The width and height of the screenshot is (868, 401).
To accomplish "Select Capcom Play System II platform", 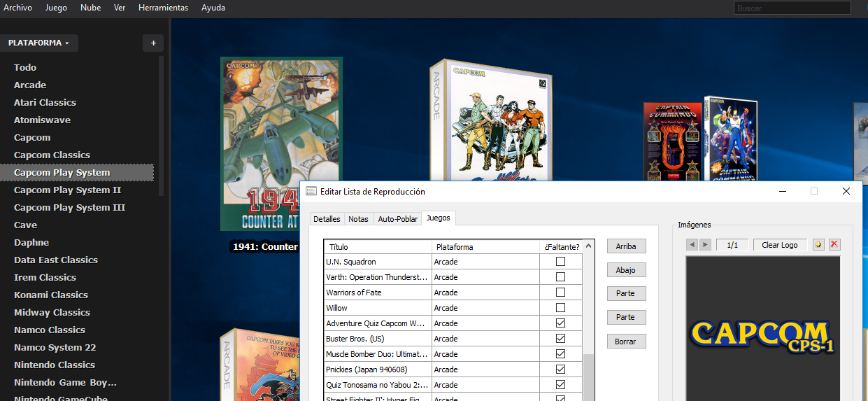I will 67,190.
